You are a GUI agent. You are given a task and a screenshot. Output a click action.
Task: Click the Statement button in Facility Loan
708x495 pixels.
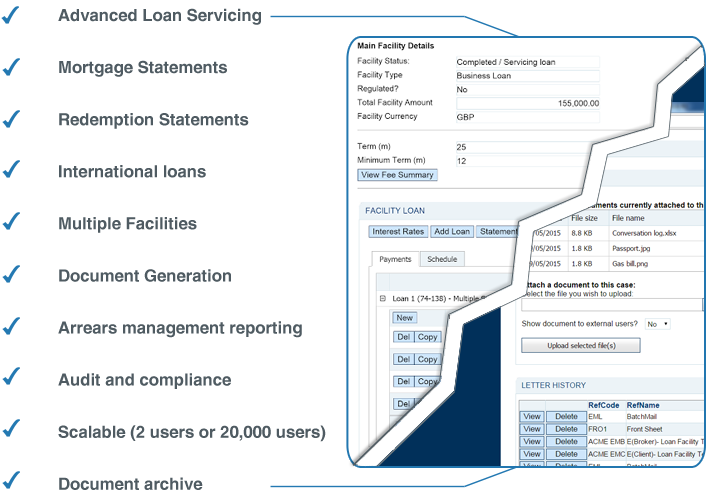coord(498,232)
